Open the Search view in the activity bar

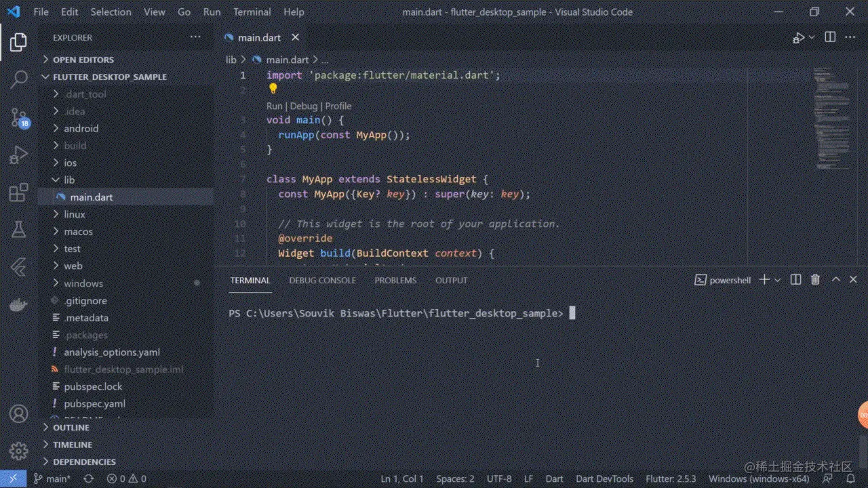point(18,79)
